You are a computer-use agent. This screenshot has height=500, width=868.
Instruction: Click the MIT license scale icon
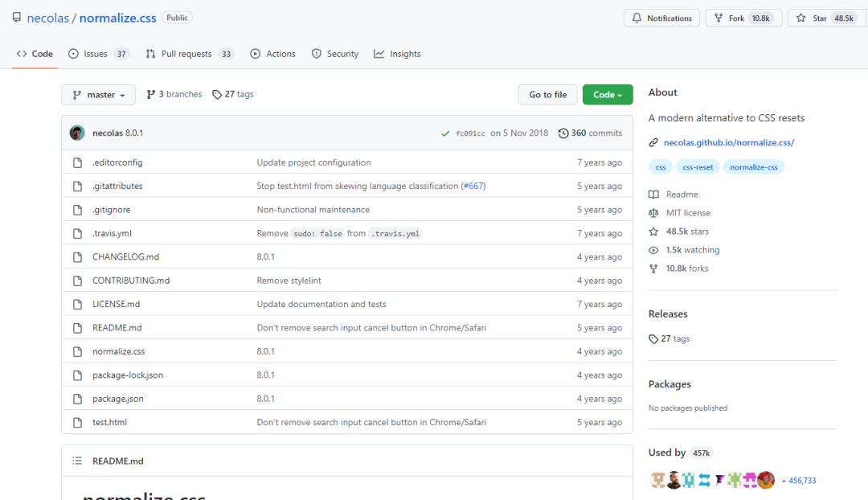pos(653,213)
